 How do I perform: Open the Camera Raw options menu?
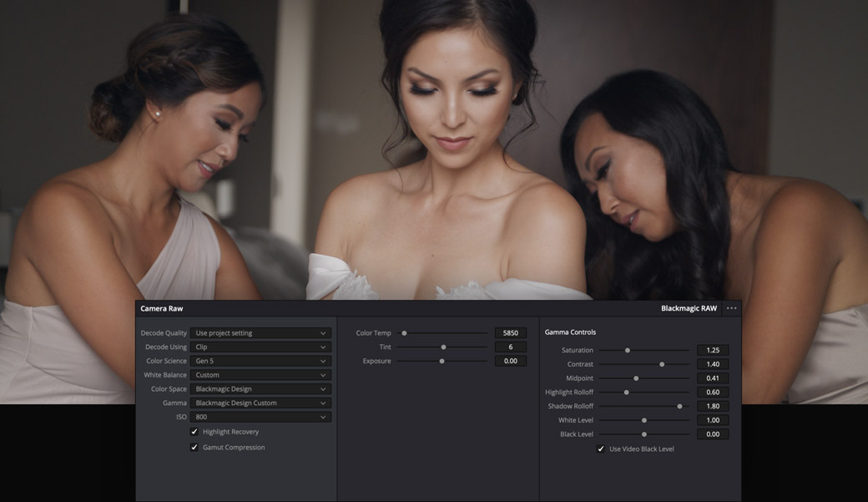coord(730,307)
